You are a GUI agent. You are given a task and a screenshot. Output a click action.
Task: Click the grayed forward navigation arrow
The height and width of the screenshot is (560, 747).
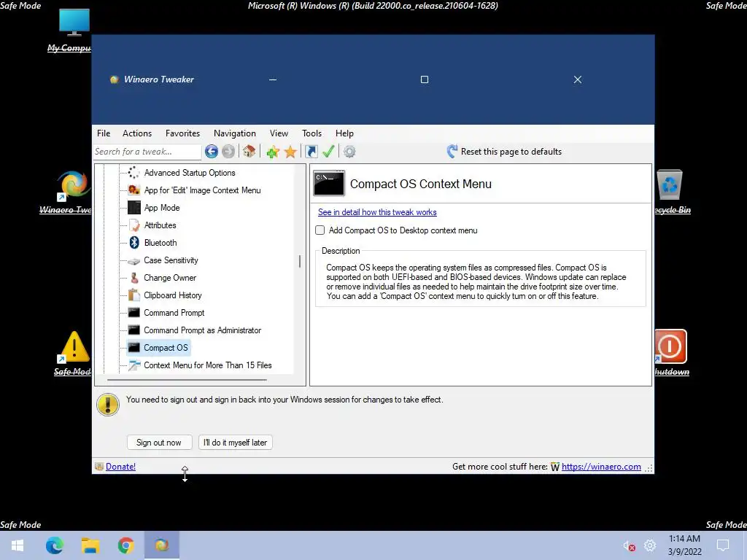click(228, 152)
